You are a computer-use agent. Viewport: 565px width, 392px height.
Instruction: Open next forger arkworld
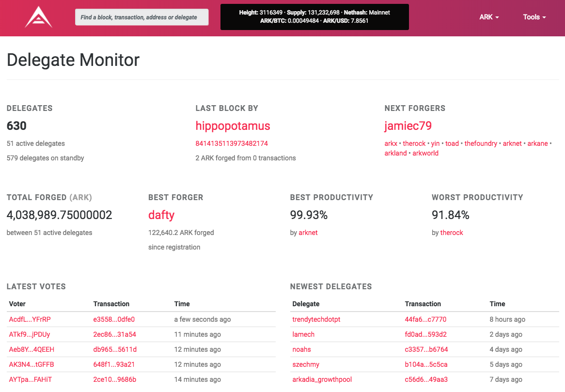coord(425,153)
